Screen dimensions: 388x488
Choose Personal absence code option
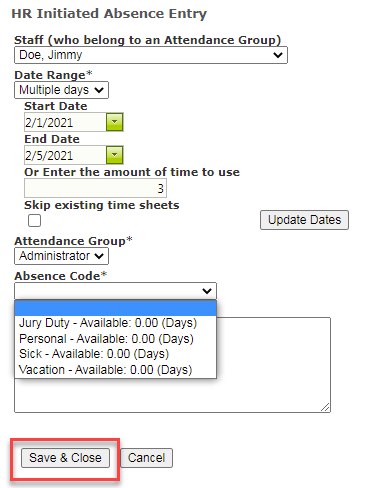tap(115, 339)
